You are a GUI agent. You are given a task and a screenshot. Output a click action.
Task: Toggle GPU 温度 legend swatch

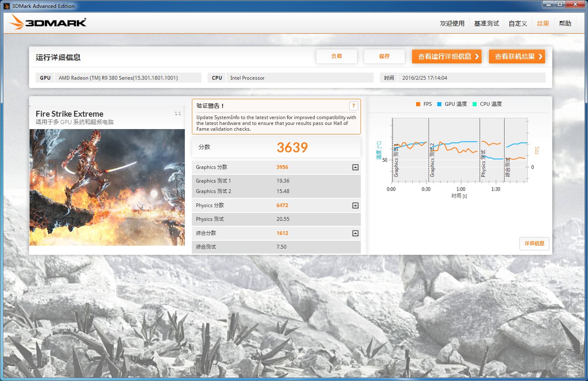click(439, 104)
